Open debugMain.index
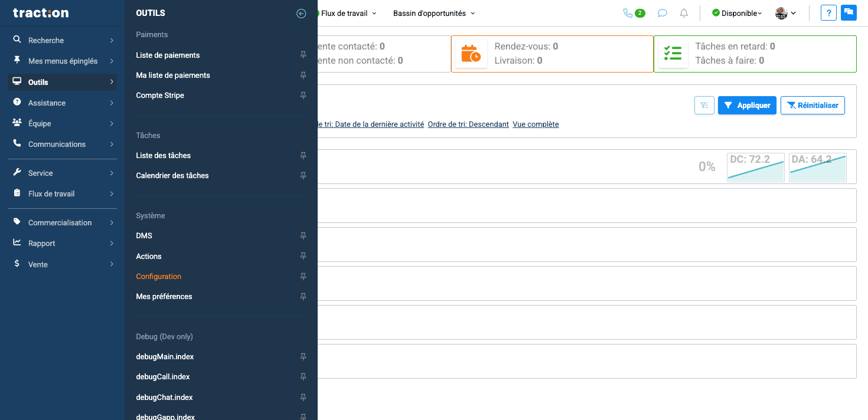The image size is (868, 420). [x=165, y=356]
